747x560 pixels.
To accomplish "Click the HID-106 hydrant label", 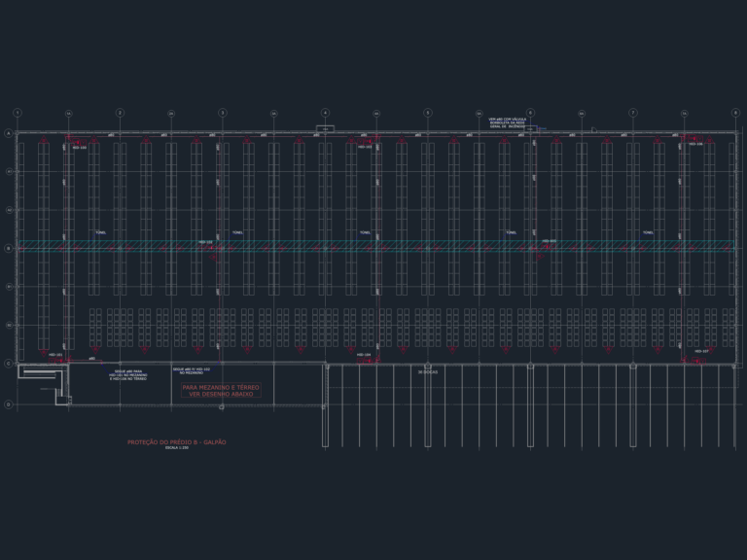I will (696, 144).
